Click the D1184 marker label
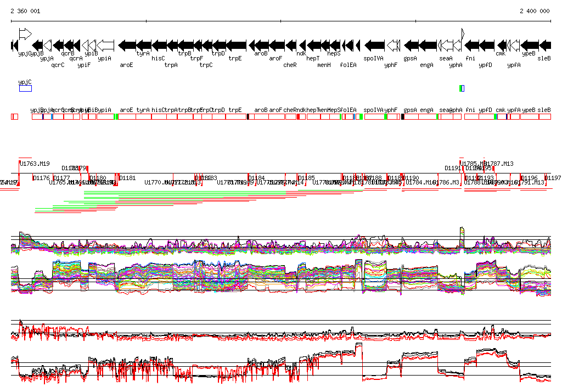 pos(257,178)
